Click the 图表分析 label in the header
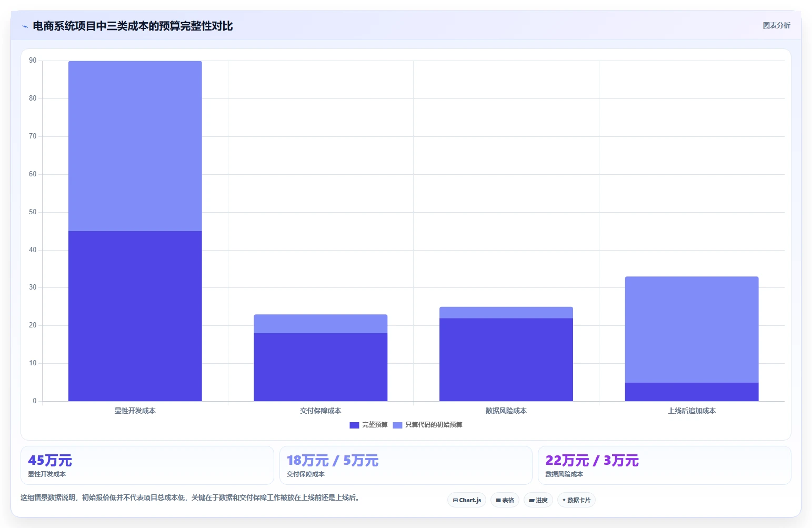Viewport: 812px width, 528px height. click(776, 25)
